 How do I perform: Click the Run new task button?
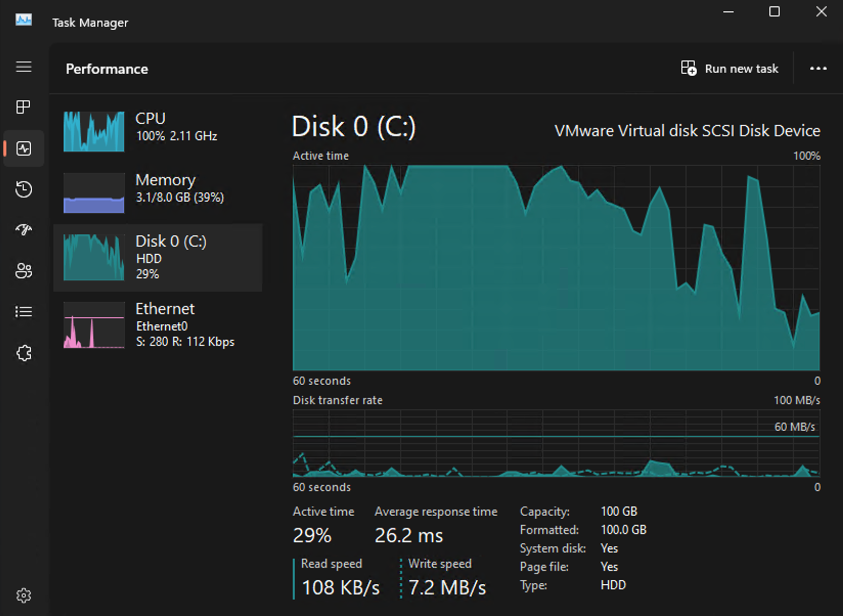(730, 68)
